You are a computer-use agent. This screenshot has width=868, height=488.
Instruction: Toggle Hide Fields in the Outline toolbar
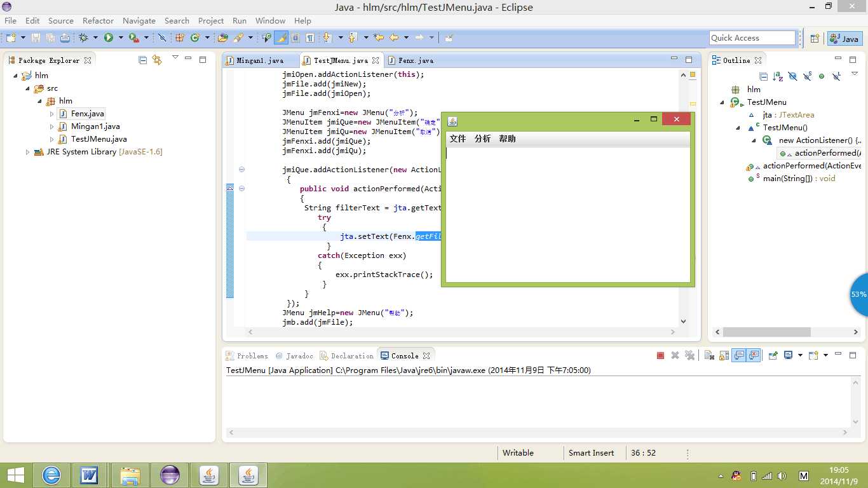792,76
